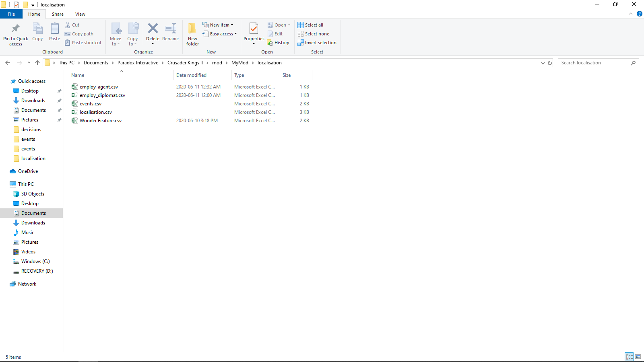This screenshot has height=362, width=644.
Task: Switch to Details view layout
Action: point(629,357)
